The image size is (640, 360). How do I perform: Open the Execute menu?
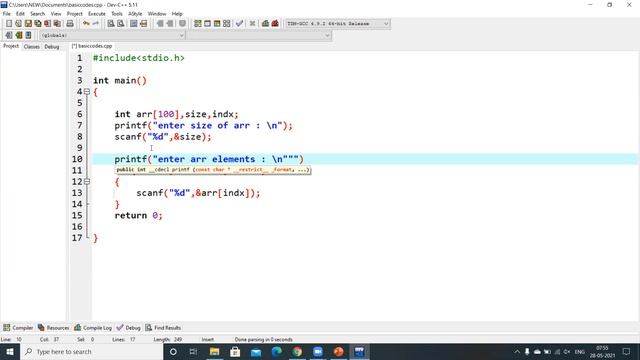click(x=97, y=13)
